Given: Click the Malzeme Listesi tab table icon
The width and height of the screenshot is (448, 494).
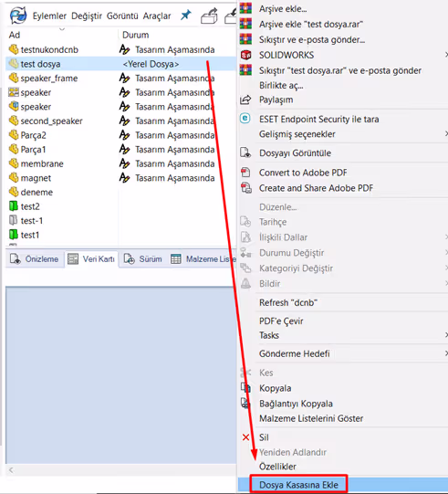Looking at the screenshot, I should click(x=176, y=259).
